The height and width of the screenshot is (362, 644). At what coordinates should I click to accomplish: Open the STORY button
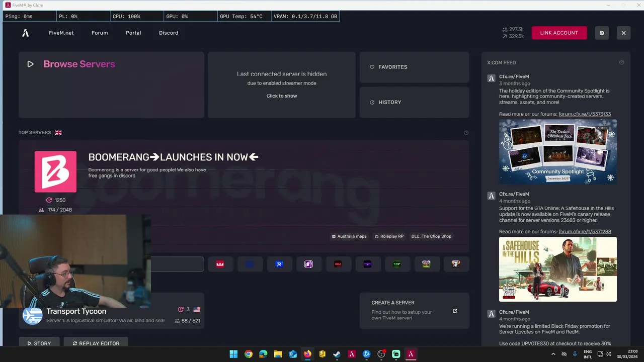pos(39,343)
